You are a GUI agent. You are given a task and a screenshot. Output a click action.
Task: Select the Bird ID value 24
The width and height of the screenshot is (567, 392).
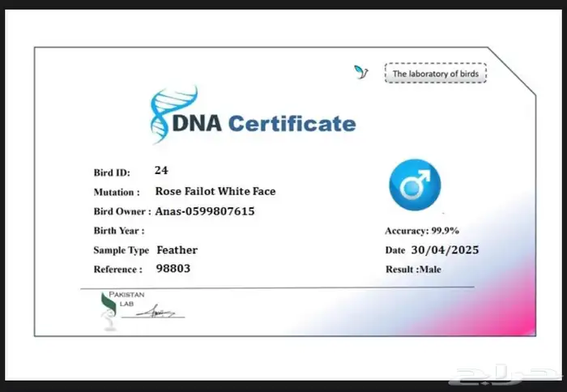coord(161,171)
